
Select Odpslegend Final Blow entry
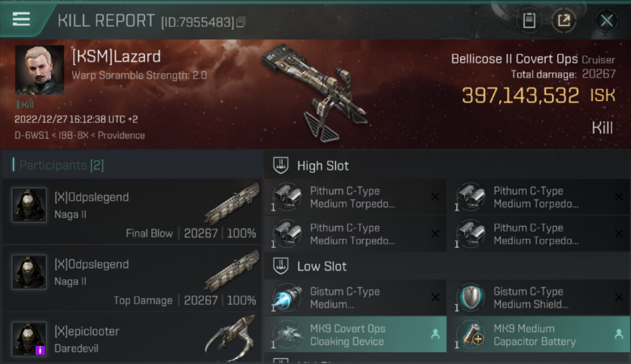click(x=132, y=211)
